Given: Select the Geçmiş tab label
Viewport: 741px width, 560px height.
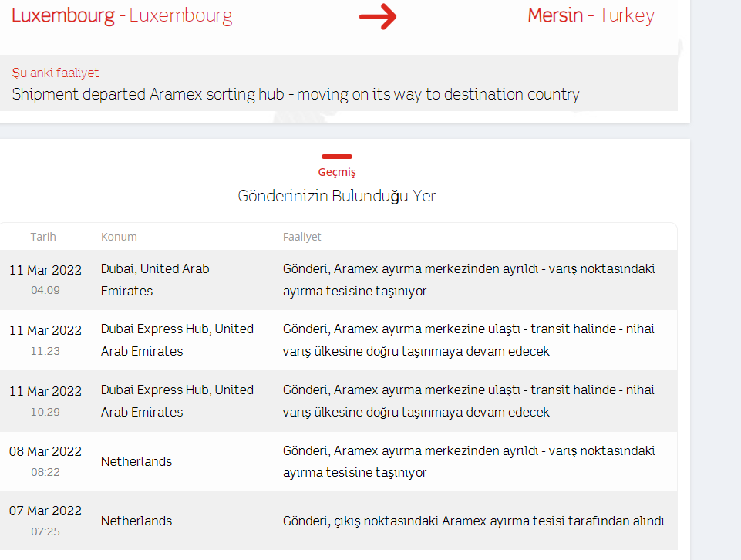Looking at the screenshot, I should coord(337,172).
